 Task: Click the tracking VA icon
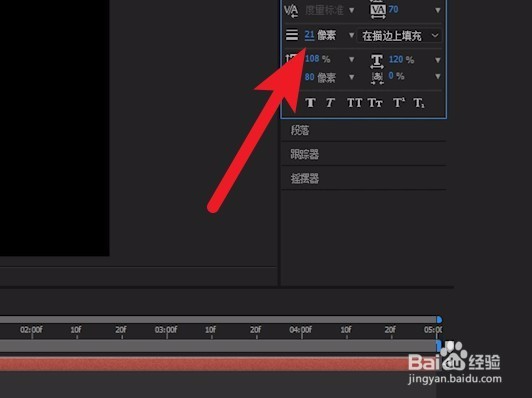(x=378, y=11)
